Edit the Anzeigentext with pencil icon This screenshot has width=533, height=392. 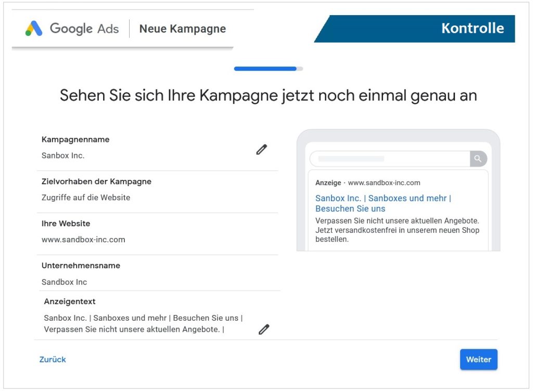(x=264, y=329)
